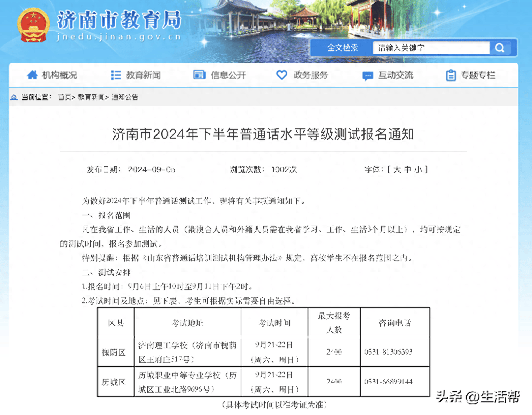Click phone number 0531-81306393 in the table
This screenshot has width=532, height=415.
pos(388,352)
